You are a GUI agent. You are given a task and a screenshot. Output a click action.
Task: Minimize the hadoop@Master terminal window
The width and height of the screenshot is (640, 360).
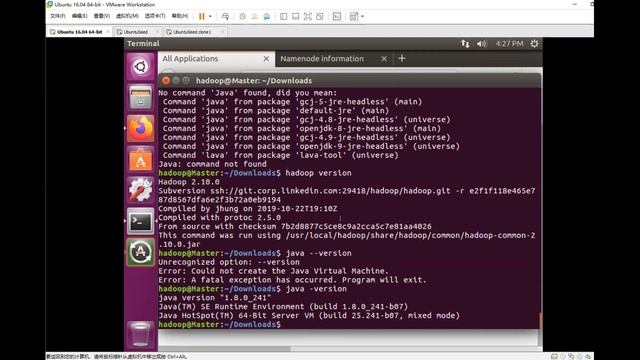pos(176,80)
